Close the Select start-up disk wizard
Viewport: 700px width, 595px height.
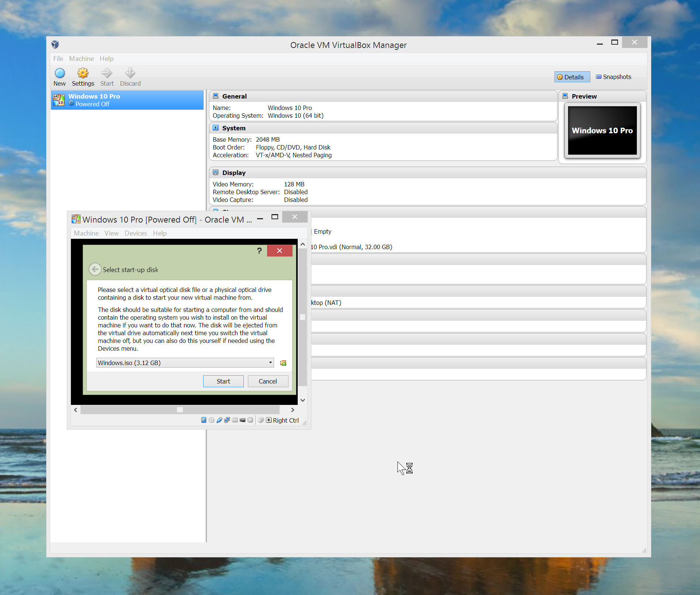click(280, 251)
